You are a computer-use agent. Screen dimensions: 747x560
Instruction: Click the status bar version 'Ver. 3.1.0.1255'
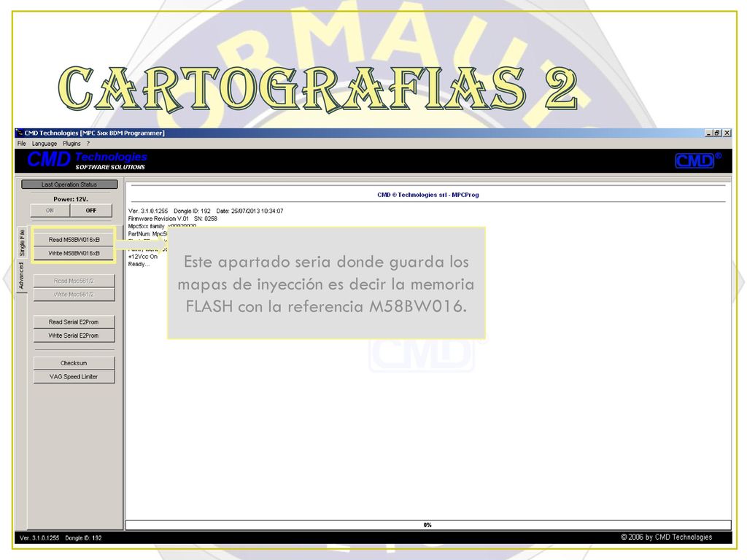(39, 538)
